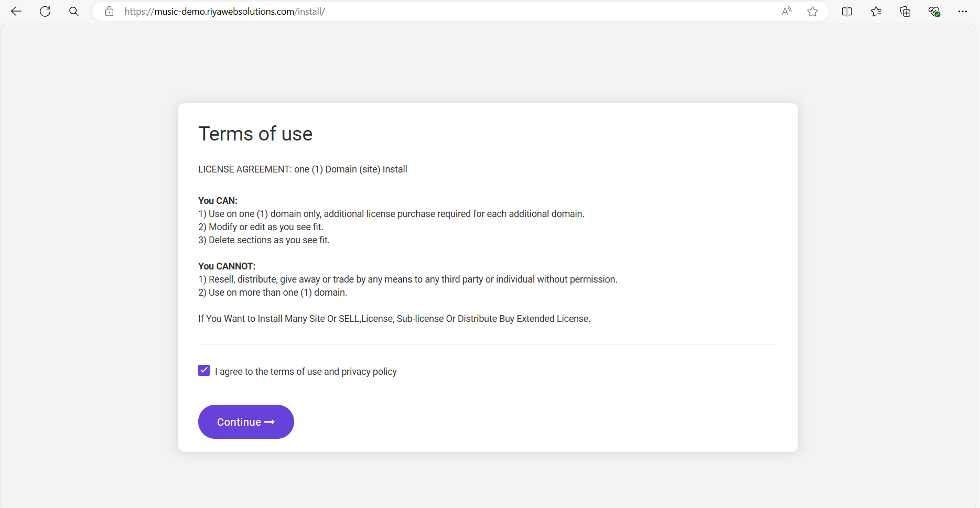This screenshot has width=980, height=508.
Task: Click the LICENSE AGREEMENT line of text
Action: [303, 169]
